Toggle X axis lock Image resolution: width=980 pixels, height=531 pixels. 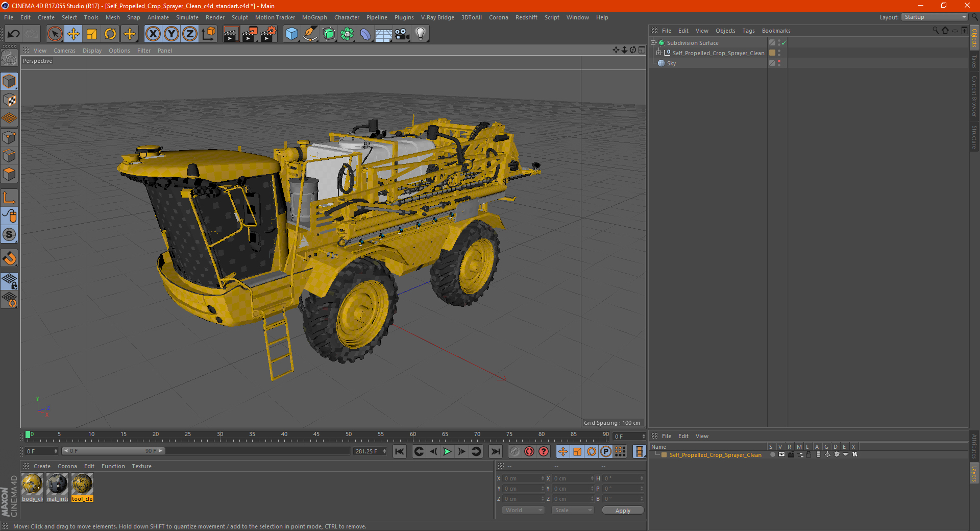(x=153, y=34)
